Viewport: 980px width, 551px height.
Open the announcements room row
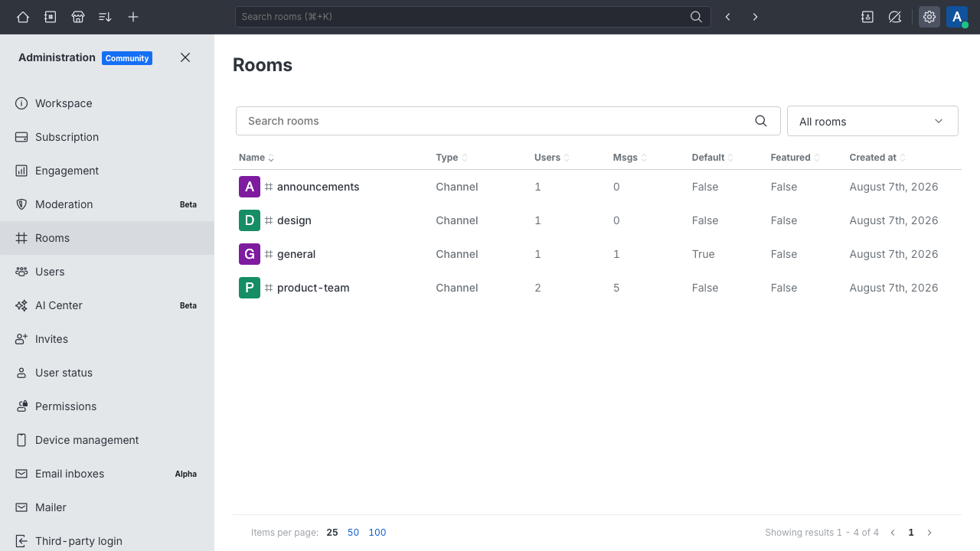597,187
